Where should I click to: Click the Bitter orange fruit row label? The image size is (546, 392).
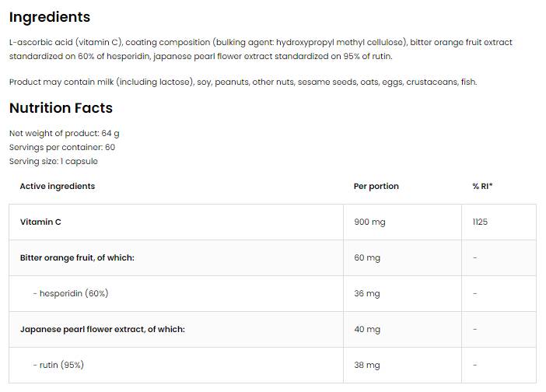[77, 257]
